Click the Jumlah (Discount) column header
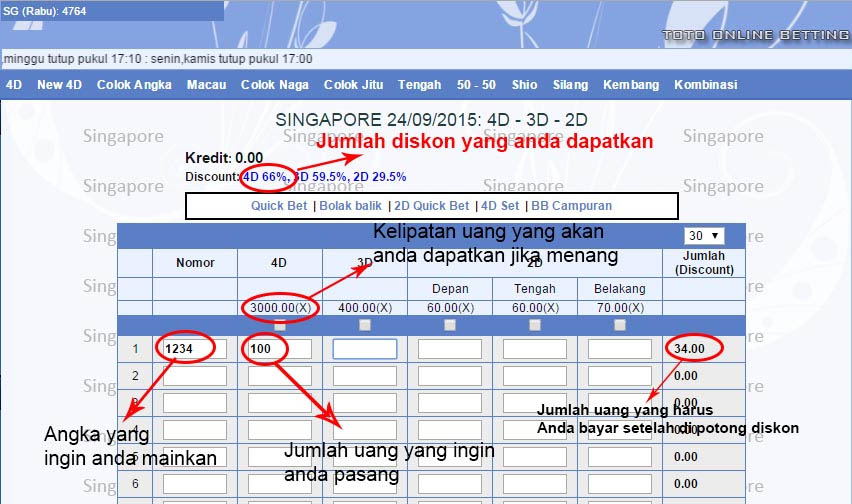 704,263
